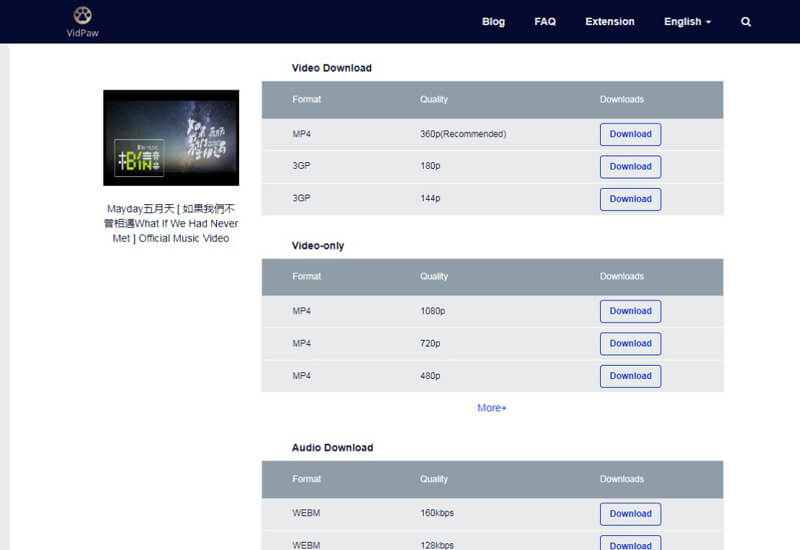Download the WEBM 160kbps audio

tap(631, 514)
